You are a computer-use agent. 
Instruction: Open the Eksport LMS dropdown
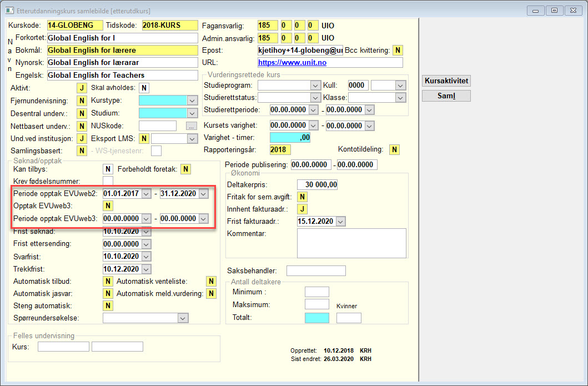tap(192, 139)
